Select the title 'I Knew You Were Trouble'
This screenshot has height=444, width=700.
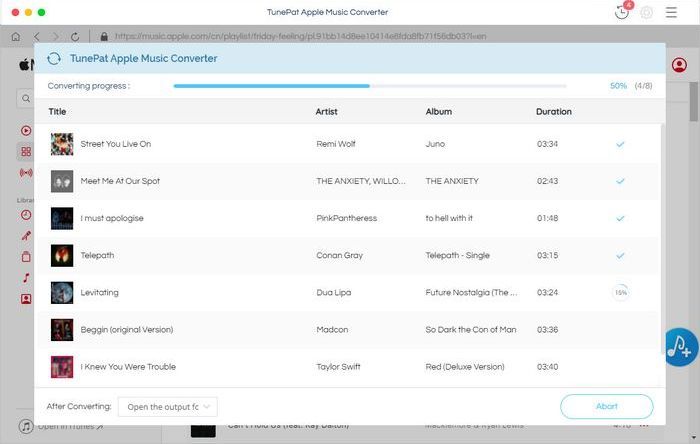click(x=128, y=367)
